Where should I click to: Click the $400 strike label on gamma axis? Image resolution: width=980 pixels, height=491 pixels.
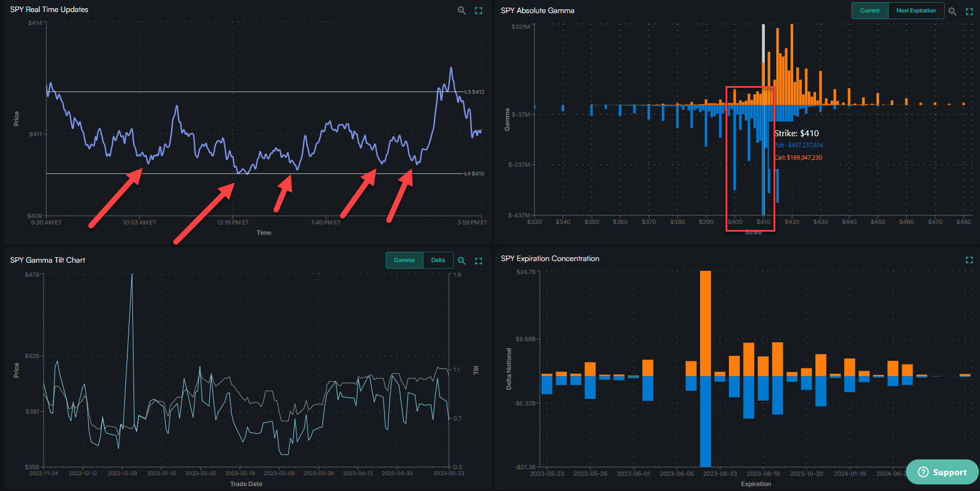click(735, 222)
